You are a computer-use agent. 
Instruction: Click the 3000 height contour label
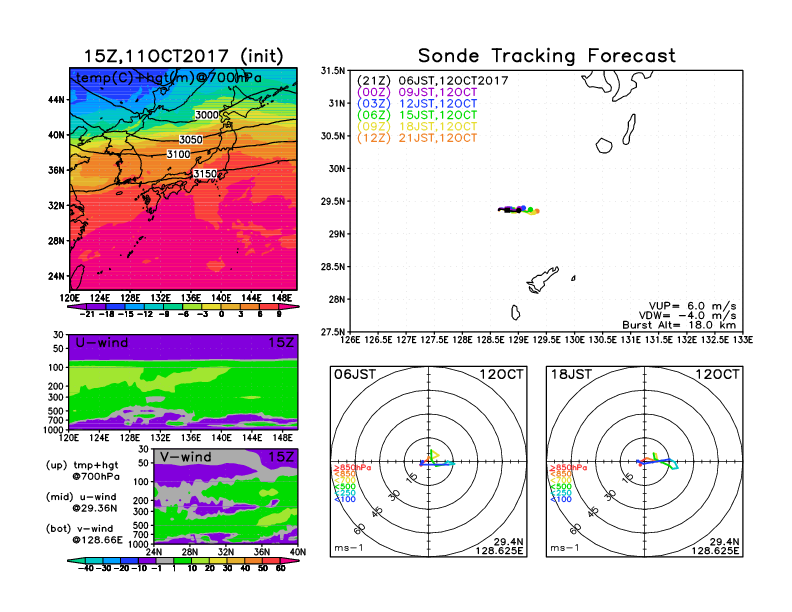coord(206,115)
